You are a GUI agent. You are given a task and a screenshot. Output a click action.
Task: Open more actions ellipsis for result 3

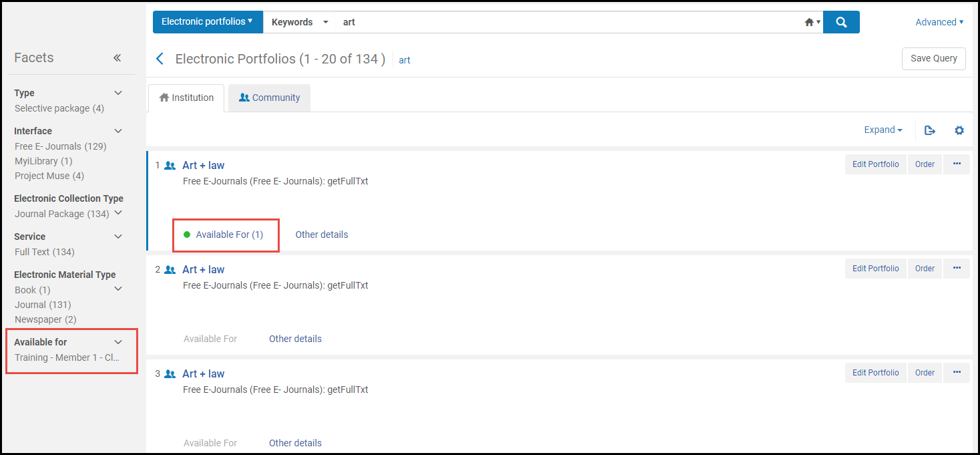click(x=957, y=373)
